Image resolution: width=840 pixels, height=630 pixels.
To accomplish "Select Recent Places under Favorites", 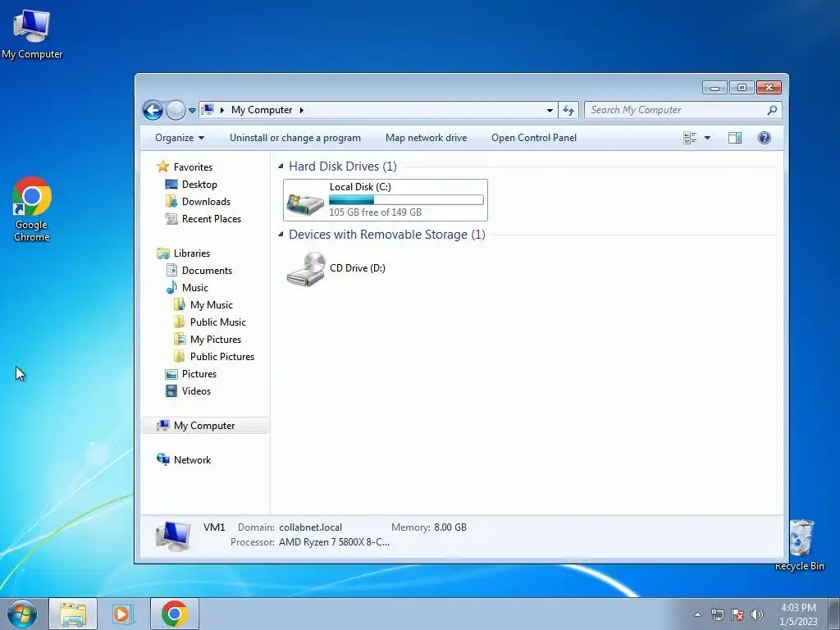I will click(203, 218).
